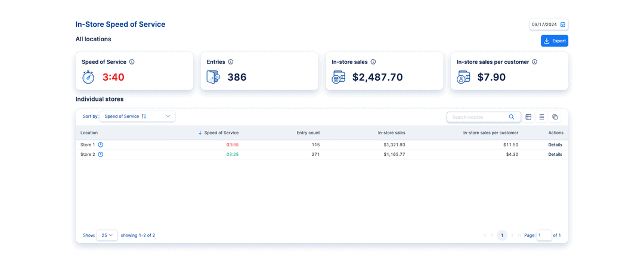Switch to the table grid view icon
The image size is (644, 270).
[x=528, y=117]
